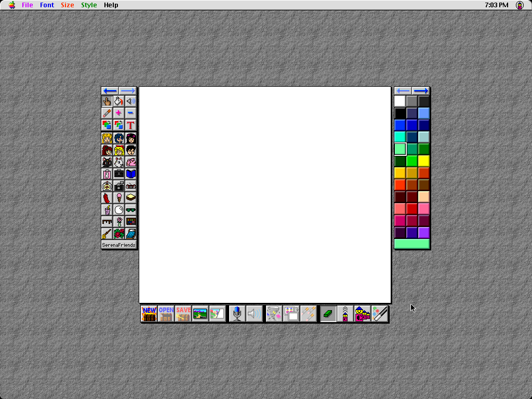The width and height of the screenshot is (532, 399).
Task: Click the NEW treasure chest button
Action: (149, 313)
